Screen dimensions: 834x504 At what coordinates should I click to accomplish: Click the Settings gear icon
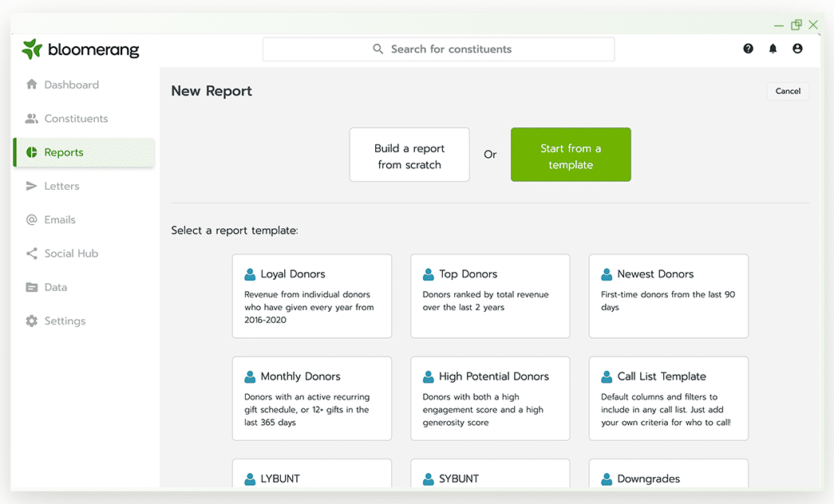click(32, 321)
